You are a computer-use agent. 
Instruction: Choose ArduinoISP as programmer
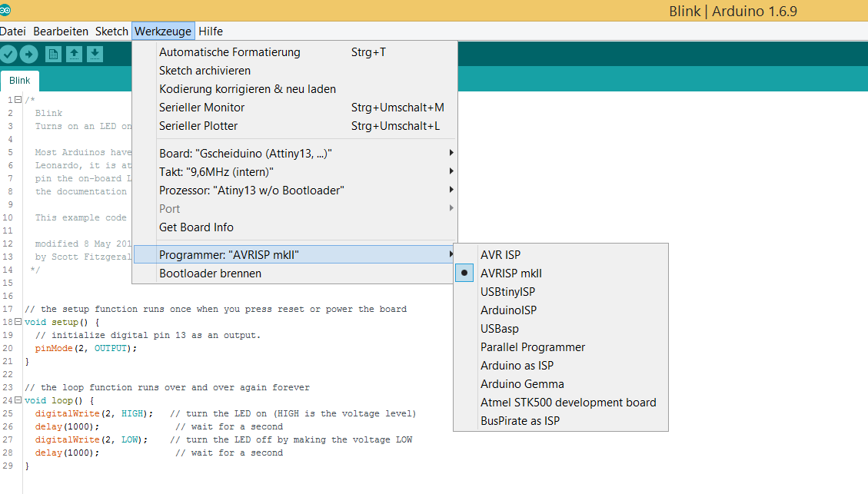pyautogui.click(x=560, y=310)
